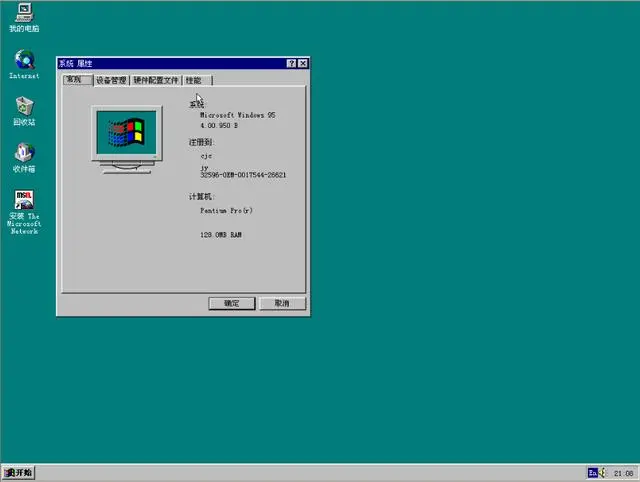The width and height of the screenshot is (640, 482).
Task: Select the Internet desktop icon
Action: (24, 64)
